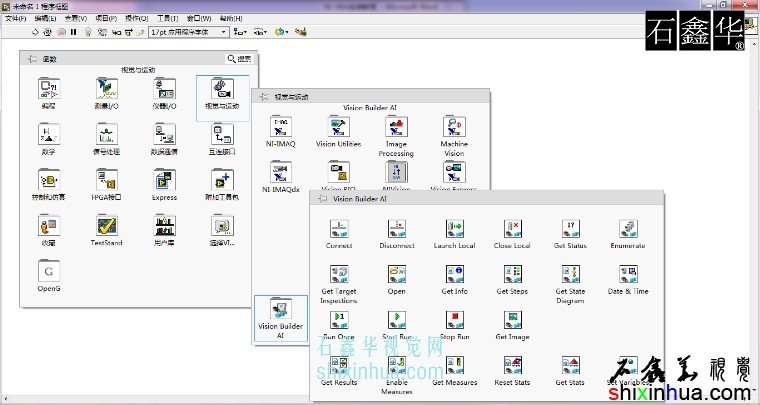Image resolution: width=760 pixels, height=405 pixels.
Task: Select the Get Steps VI
Action: (512, 279)
